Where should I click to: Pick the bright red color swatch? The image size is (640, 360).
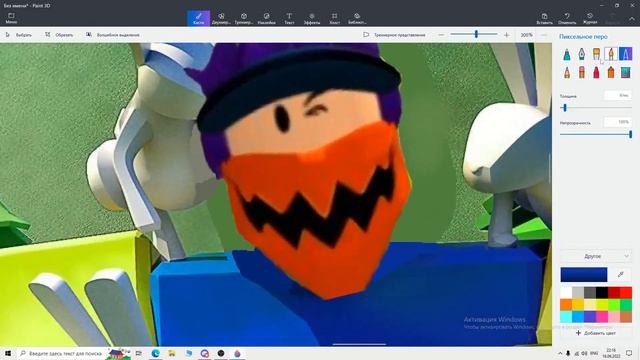(626, 292)
